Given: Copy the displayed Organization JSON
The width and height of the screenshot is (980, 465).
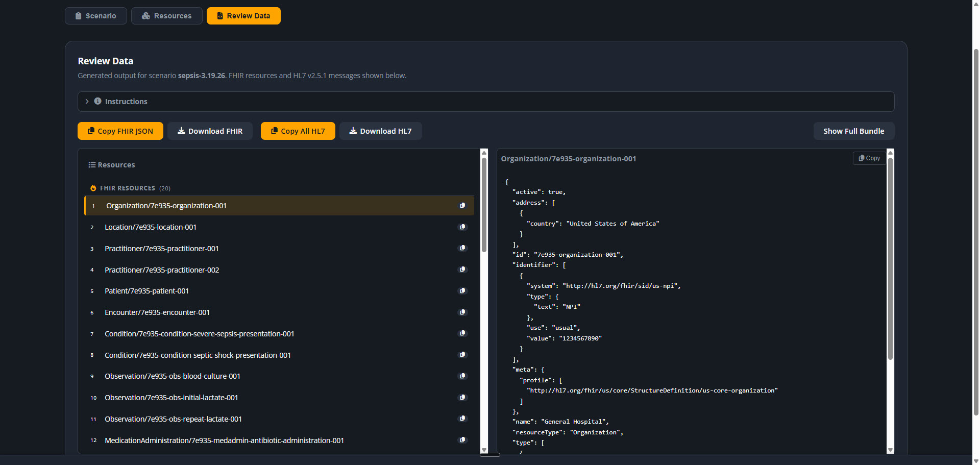Looking at the screenshot, I should (869, 158).
